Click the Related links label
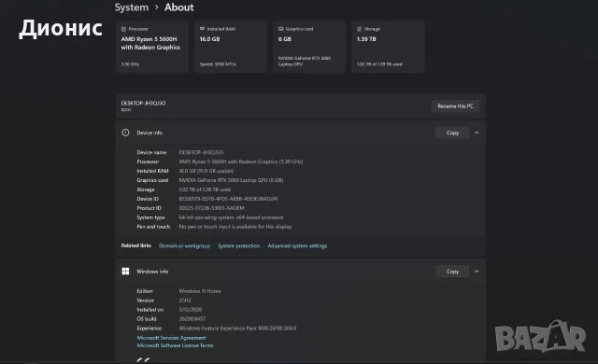 (136, 245)
